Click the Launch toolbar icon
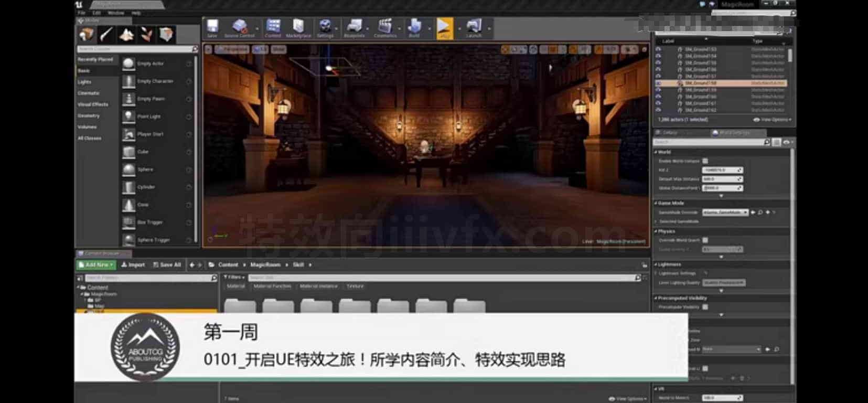 [474, 28]
